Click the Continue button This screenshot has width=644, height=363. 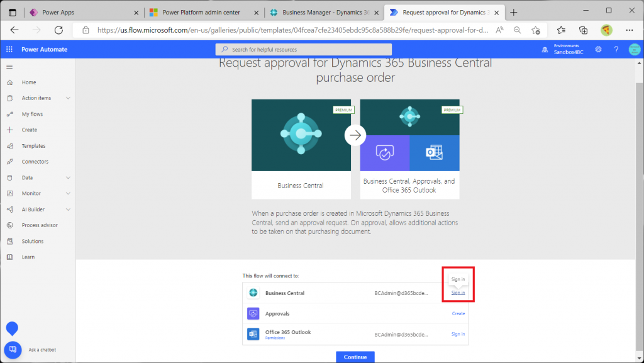coord(355,357)
